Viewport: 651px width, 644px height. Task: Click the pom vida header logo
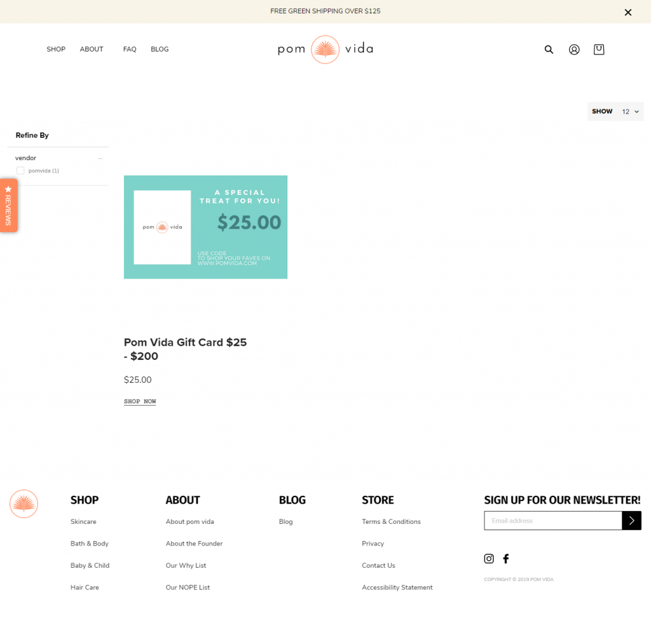325,49
